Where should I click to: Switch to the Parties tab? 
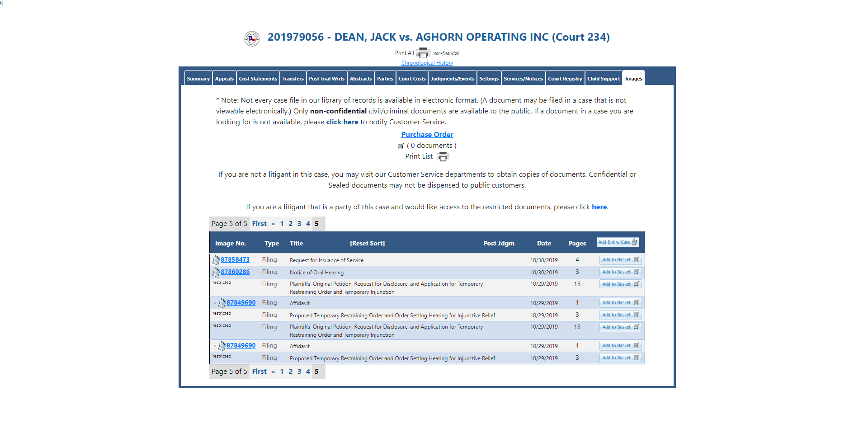pos(385,78)
